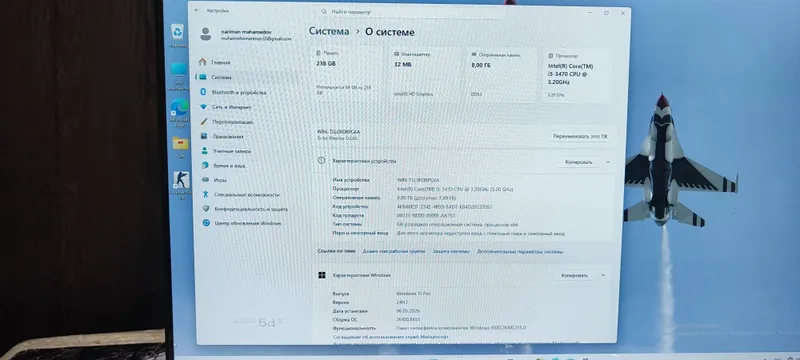This screenshot has height=360, width=800.
Task: Open Учетные записи accounts icon
Action: point(204,151)
